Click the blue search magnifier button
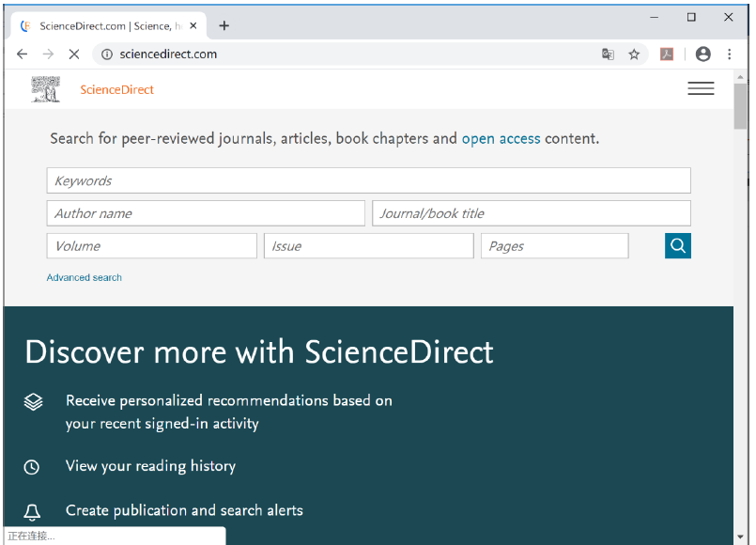The image size is (756, 545). pos(677,246)
